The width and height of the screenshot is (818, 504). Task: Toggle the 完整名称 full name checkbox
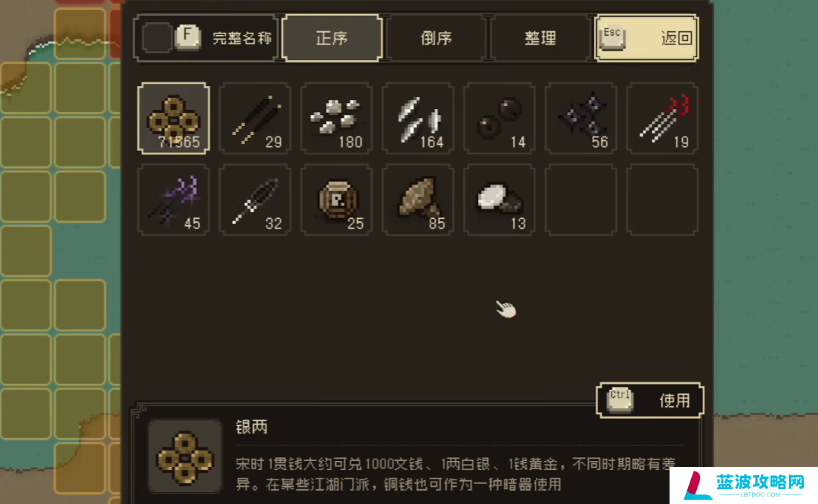pos(157,38)
